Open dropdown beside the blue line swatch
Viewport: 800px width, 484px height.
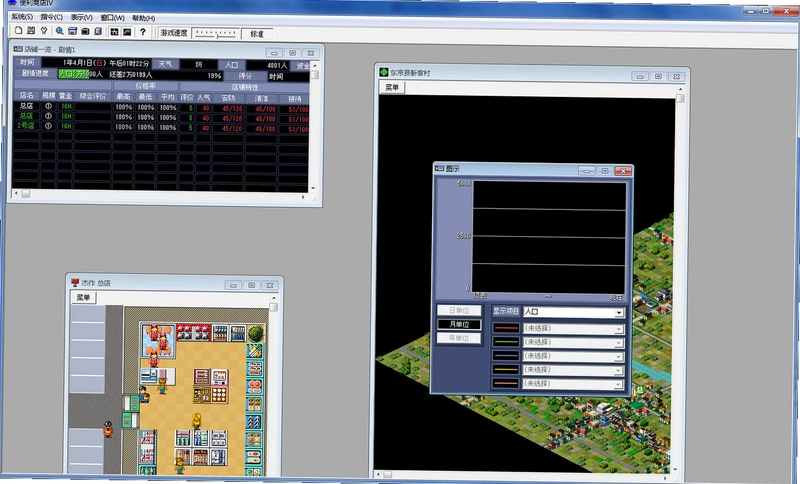pos(573,356)
